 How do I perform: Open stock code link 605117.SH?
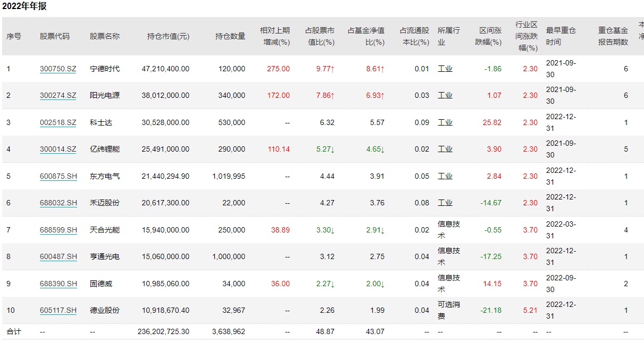click(x=58, y=310)
